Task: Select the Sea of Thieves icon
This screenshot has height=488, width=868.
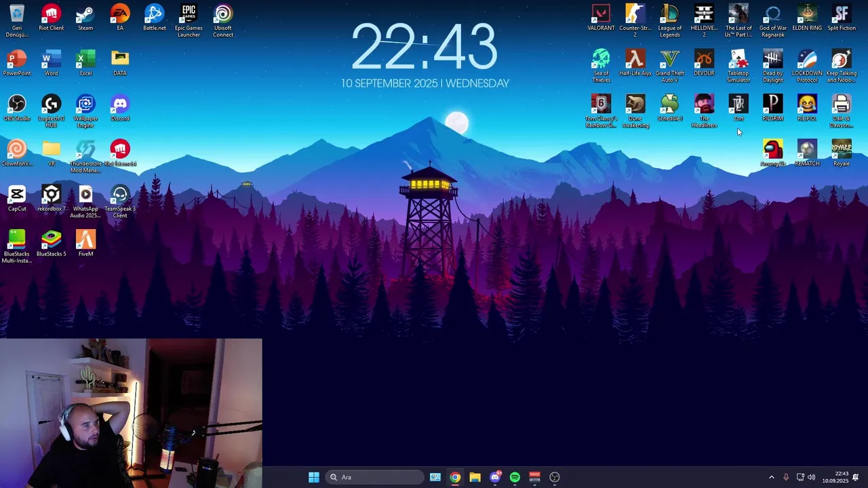Action: point(601,66)
